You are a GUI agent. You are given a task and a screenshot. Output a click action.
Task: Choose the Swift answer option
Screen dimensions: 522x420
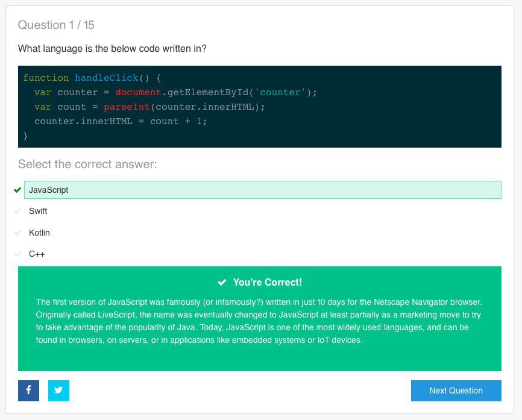38,212
